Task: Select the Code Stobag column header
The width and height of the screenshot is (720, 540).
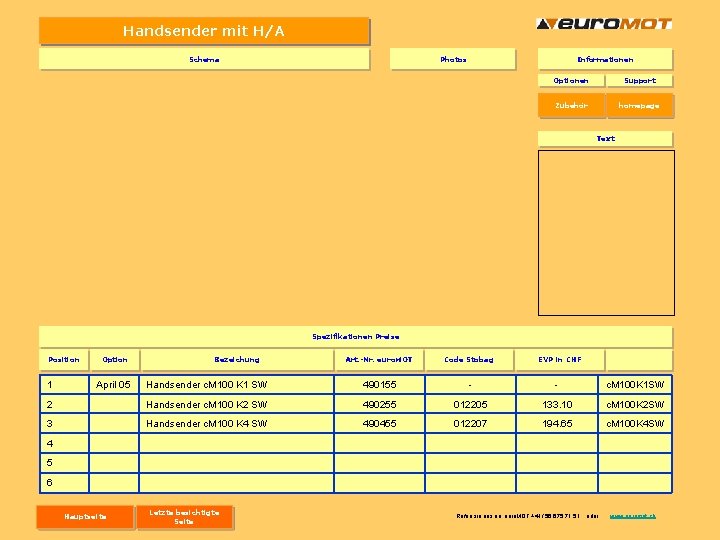Action: pos(469,360)
